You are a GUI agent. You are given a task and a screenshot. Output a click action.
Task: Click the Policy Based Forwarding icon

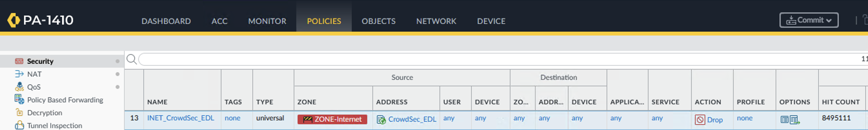19,99
